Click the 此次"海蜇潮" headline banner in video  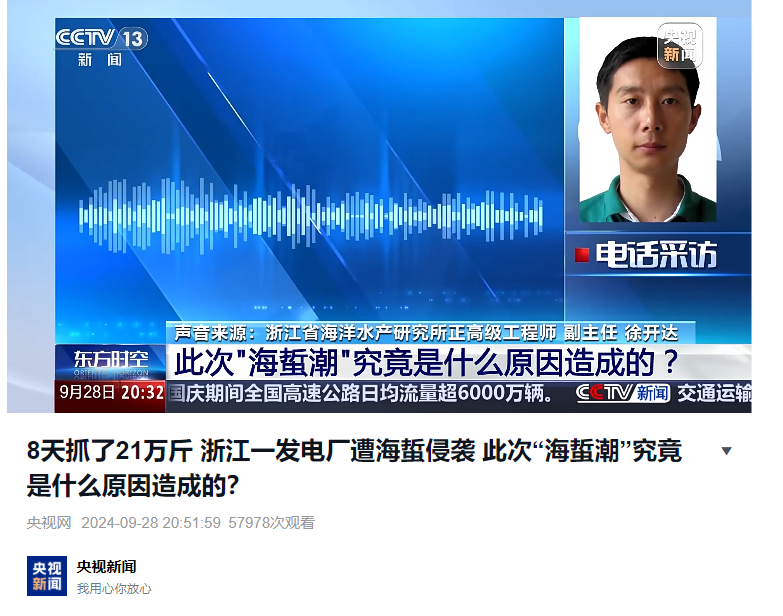click(458, 362)
